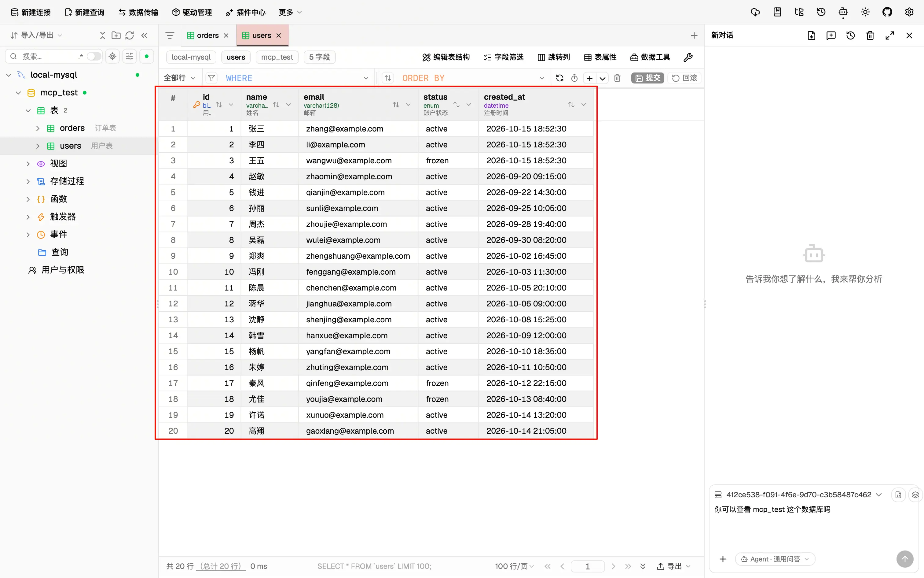Viewport: 924px width, 578px height.
Task: Click the wrench tool icon beside 数据工具
Action: click(688, 57)
